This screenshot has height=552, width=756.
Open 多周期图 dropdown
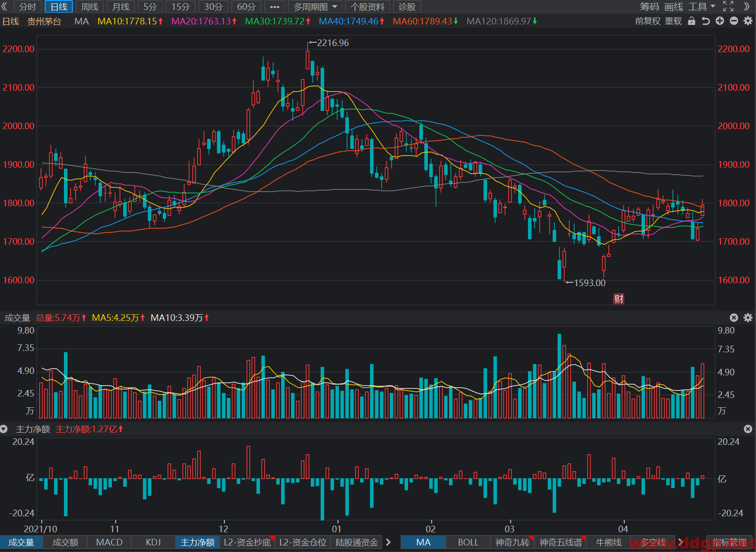click(x=315, y=7)
